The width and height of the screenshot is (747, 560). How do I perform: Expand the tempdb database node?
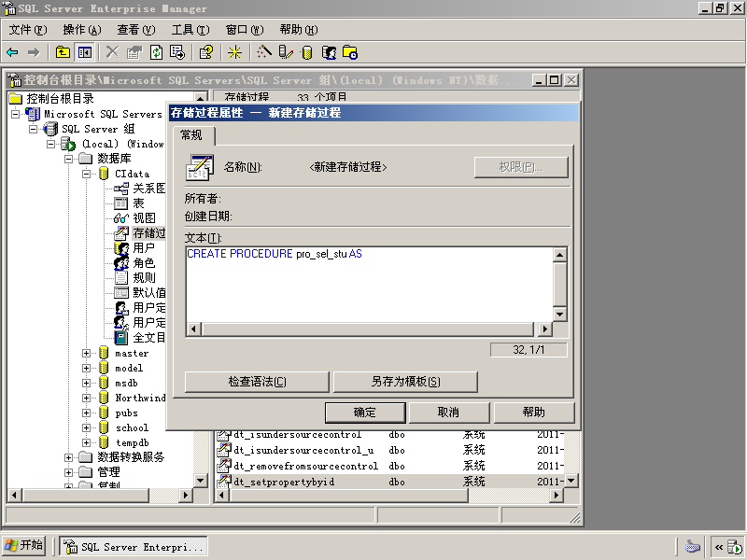pyautogui.click(x=86, y=442)
